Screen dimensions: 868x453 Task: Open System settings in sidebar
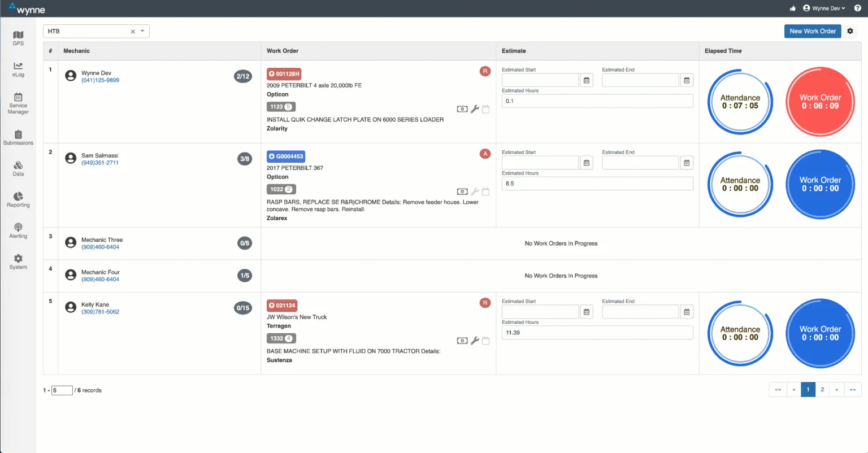point(18,262)
